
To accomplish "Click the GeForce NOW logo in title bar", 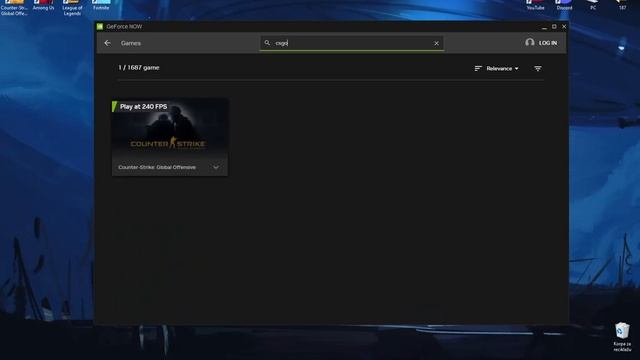I will pyautogui.click(x=100, y=27).
